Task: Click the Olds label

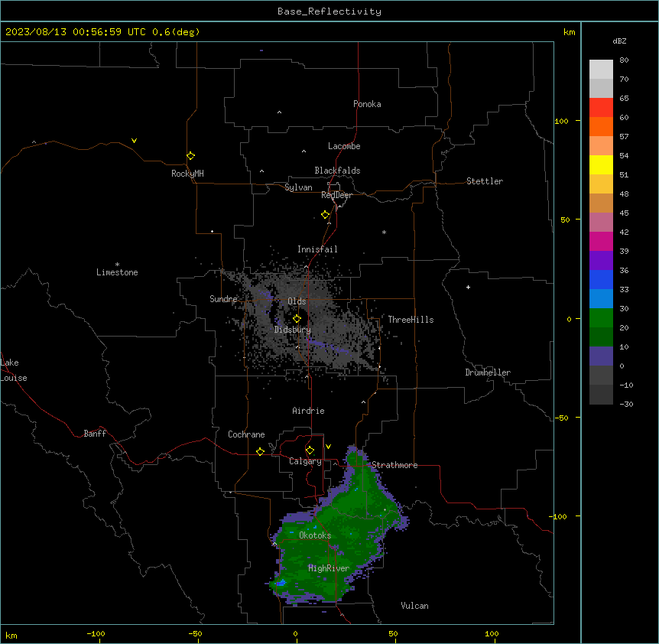Action: click(x=297, y=301)
